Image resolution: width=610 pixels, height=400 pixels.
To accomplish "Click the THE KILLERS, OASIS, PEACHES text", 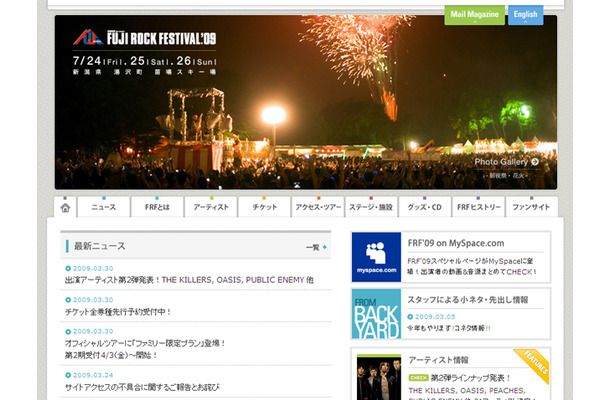I will click(x=467, y=390).
